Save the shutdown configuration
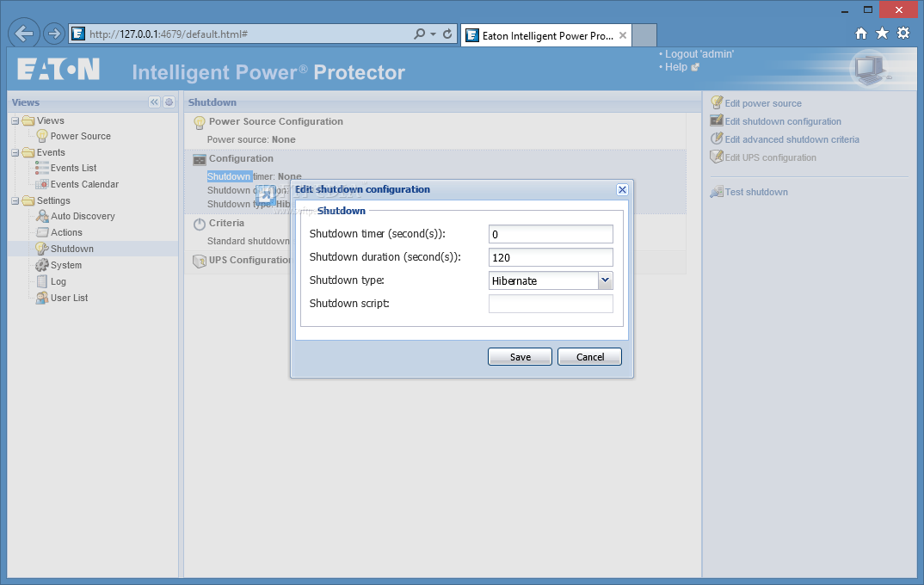This screenshot has width=924, height=585. pos(520,356)
